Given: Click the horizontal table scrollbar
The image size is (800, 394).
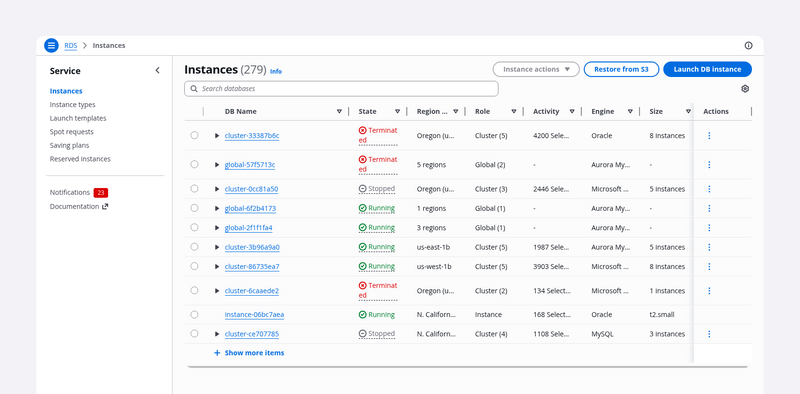Looking at the screenshot, I should tap(467, 366).
